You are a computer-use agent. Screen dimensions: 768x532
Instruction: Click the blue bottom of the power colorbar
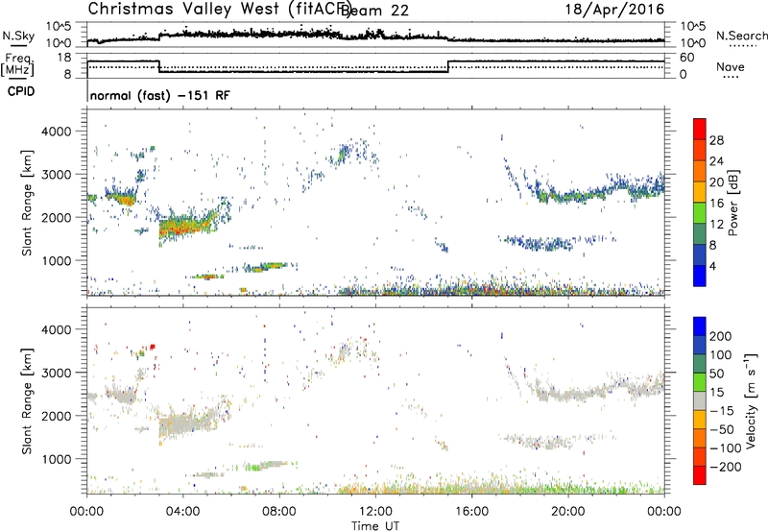(700, 276)
